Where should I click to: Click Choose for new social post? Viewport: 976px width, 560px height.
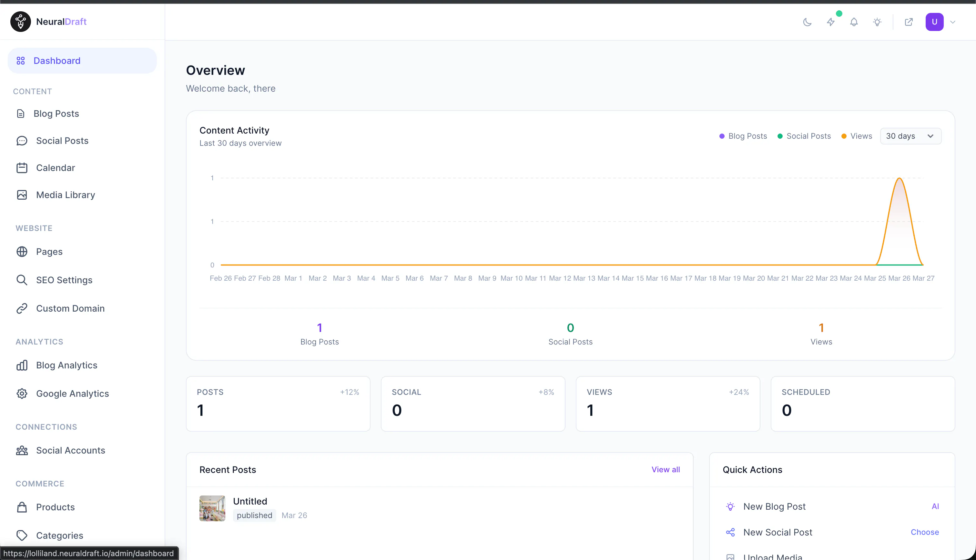pos(925,532)
